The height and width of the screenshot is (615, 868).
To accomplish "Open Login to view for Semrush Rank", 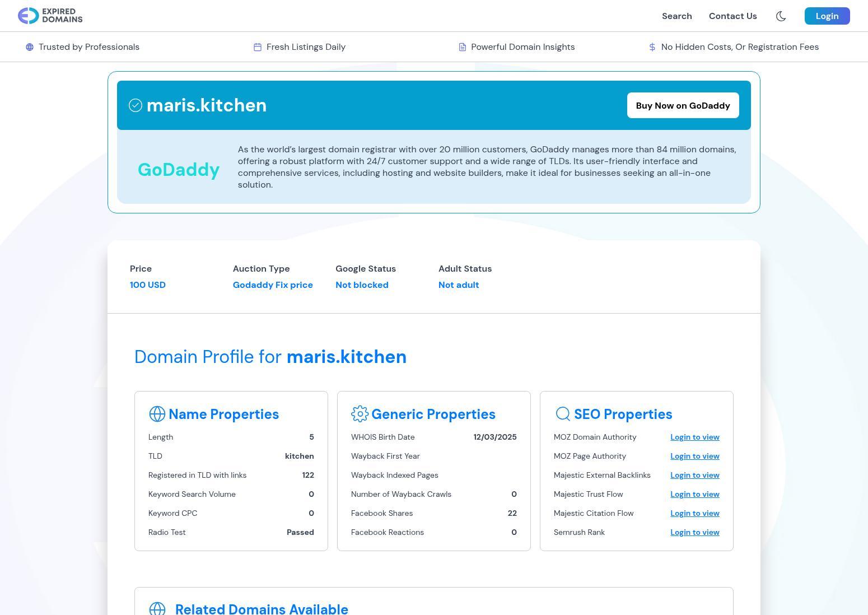I will pyautogui.click(x=695, y=532).
